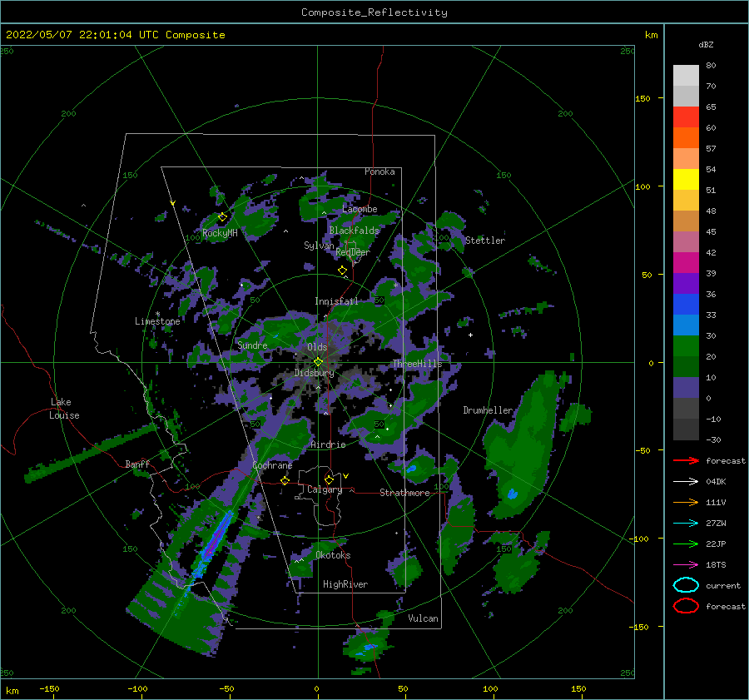749x700 pixels.
Task: Click the Okotoks label
Action: tap(333, 555)
